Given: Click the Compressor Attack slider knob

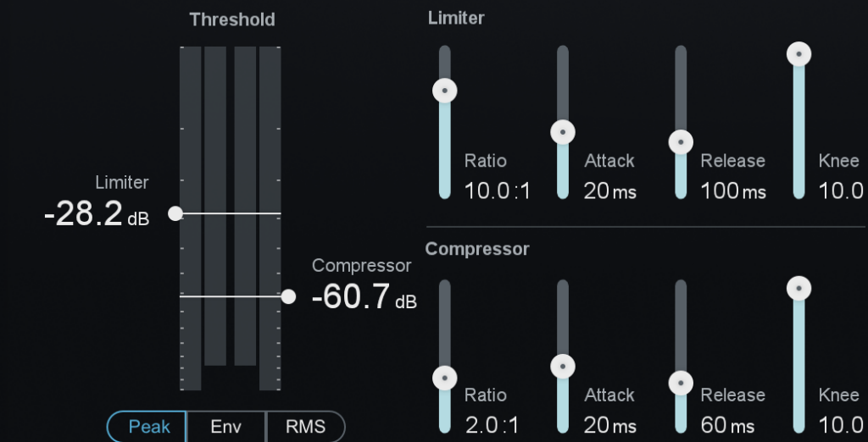Looking at the screenshot, I should [x=563, y=367].
